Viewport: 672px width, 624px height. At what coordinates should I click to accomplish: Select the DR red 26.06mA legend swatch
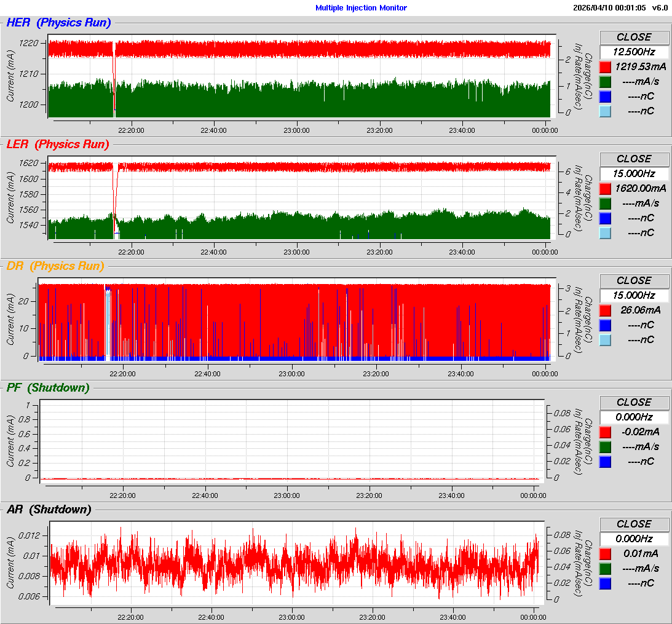606,310
